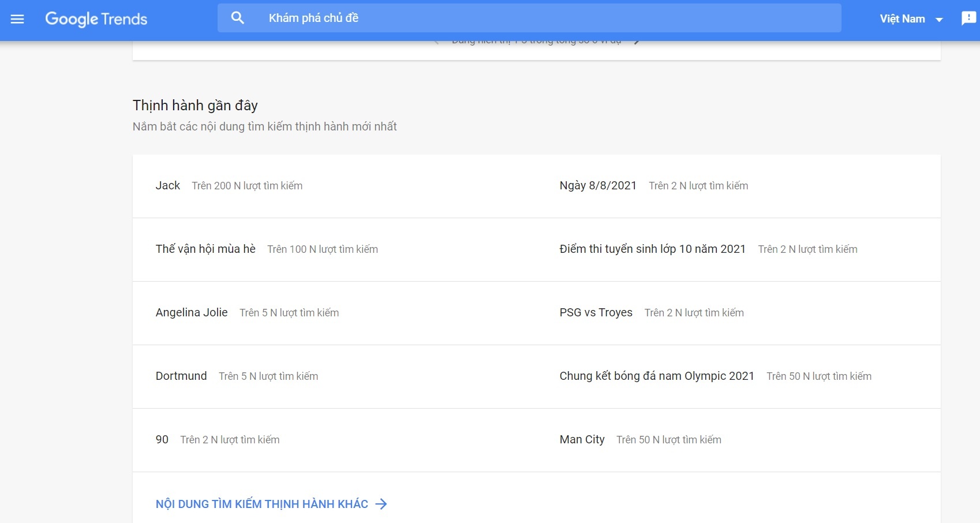Viewport: 980px width, 523px height.
Task: Select the Angelina Jolie trending search
Action: 192,312
